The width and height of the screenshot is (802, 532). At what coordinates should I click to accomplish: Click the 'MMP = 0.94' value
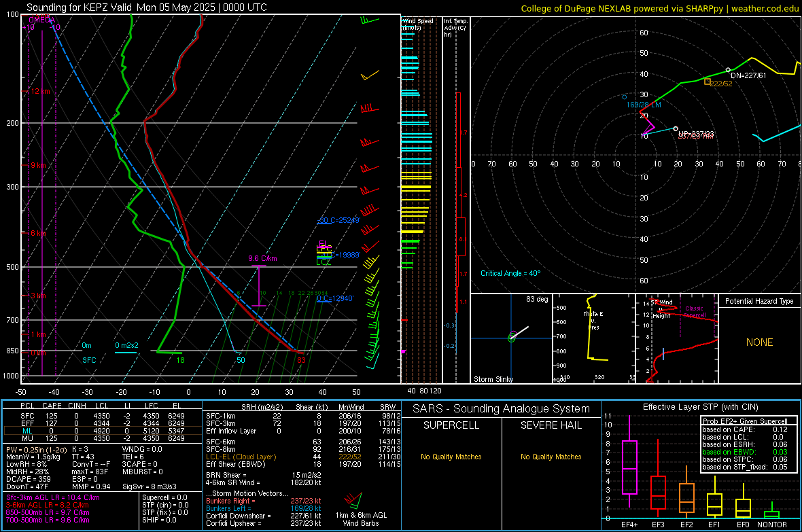point(91,486)
